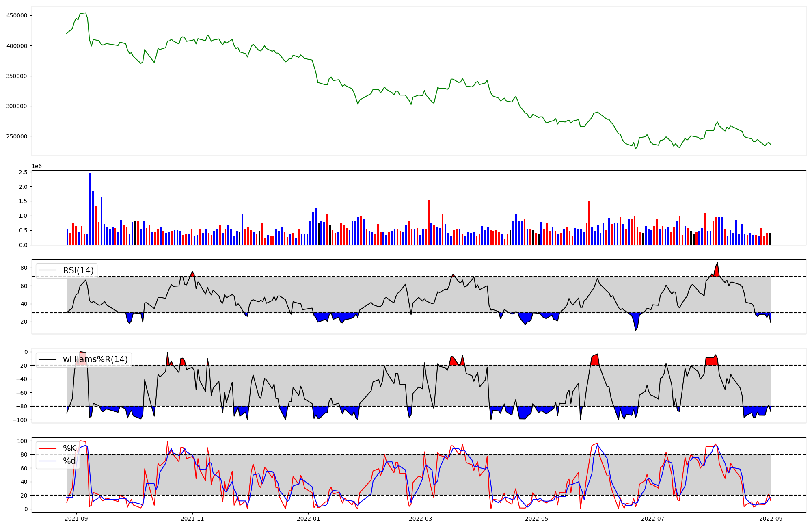
Task: Click the williams%R(14) legend label
Action: (x=95, y=359)
